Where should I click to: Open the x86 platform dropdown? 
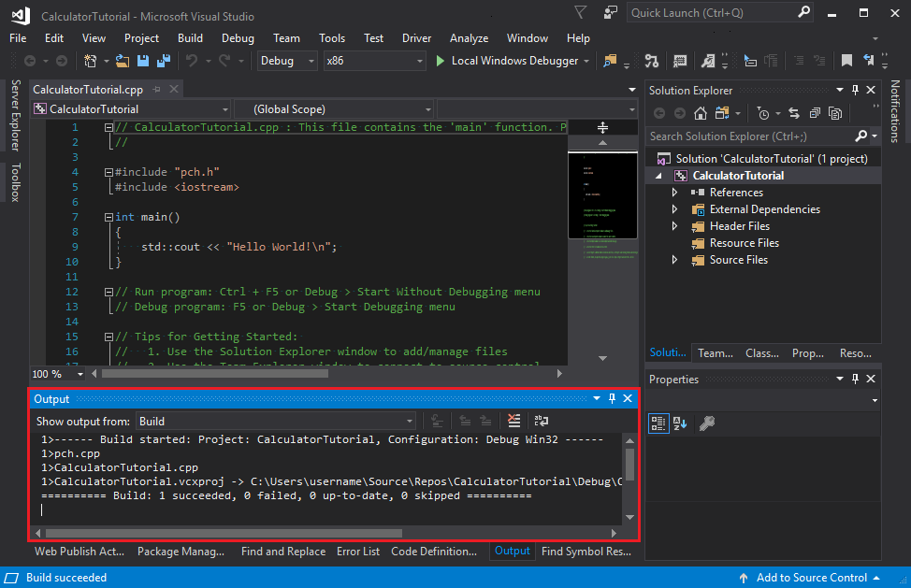(x=374, y=59)
